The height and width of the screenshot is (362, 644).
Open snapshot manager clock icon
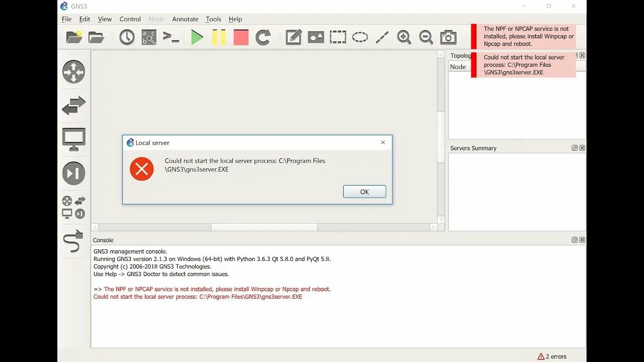coord(127,37)
